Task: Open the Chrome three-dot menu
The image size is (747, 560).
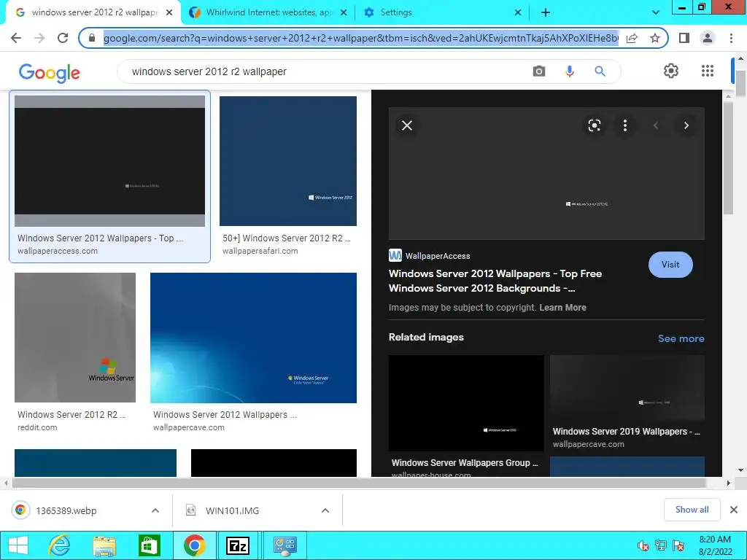Action: click(731, 38)
